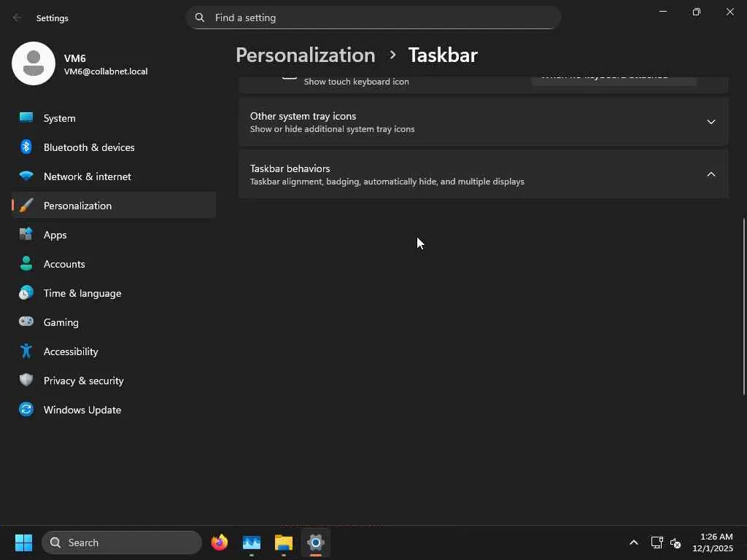Open VM6 user profile avatar
Image resolution: width=747 pixels, height=560 pixels.
pyautogui.click(x=34, y=63)
